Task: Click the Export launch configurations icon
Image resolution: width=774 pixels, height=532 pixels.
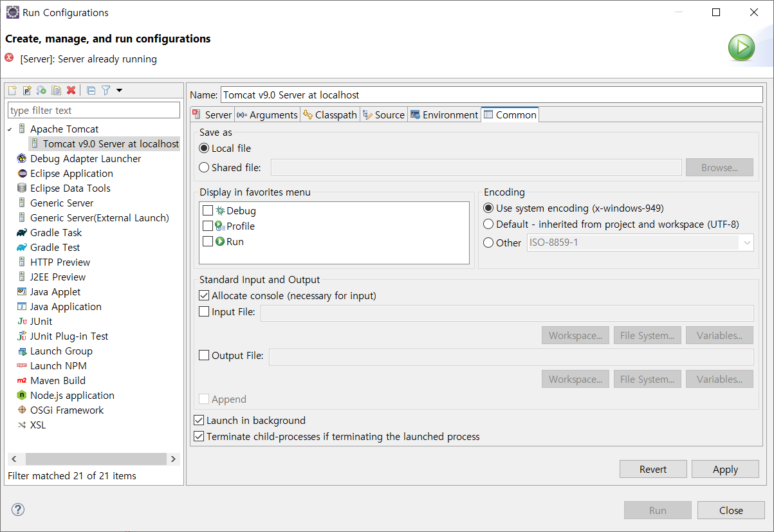Action: tap(42, 91)
